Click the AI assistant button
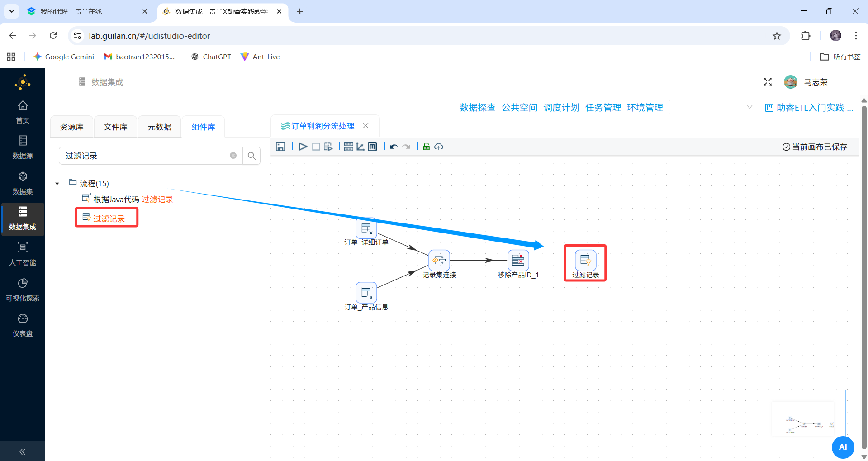Image resolution: width=868 pixels, height=461 pixels. [843, 447]
